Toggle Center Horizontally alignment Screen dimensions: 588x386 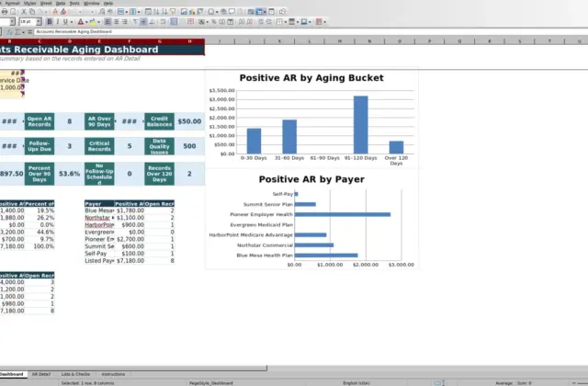117,22
